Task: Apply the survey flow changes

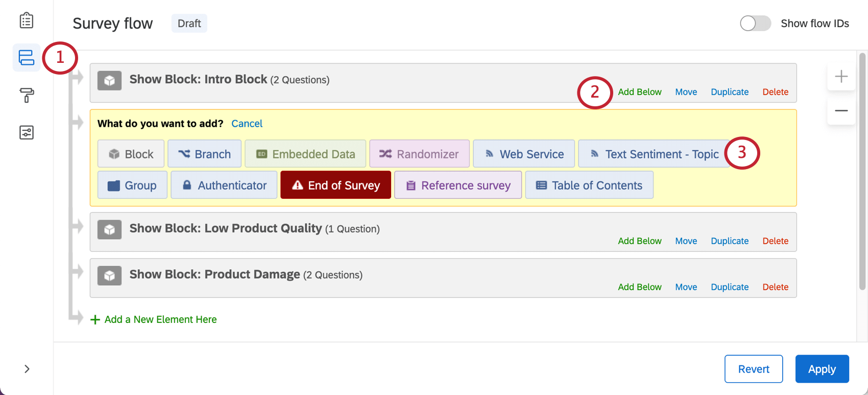Action: tap(822, 369)
